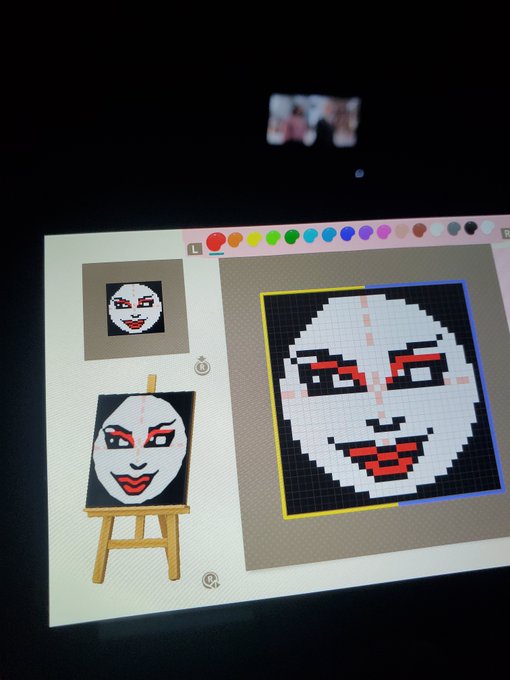Click the R-stick rotate icon beside easel
The height and width of the screenshot is (680, 510).
[211, 580]
